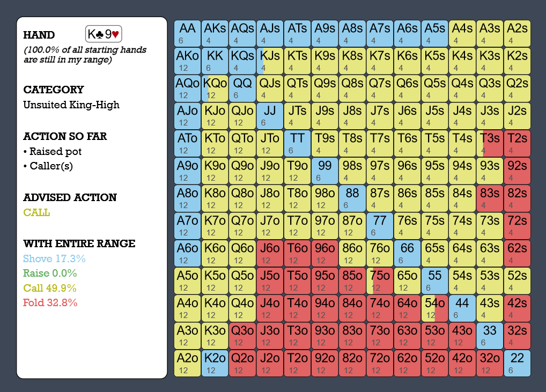Click the K3o call cell
This screenshot has height=392, width=546.
click(x=215, y=336)
